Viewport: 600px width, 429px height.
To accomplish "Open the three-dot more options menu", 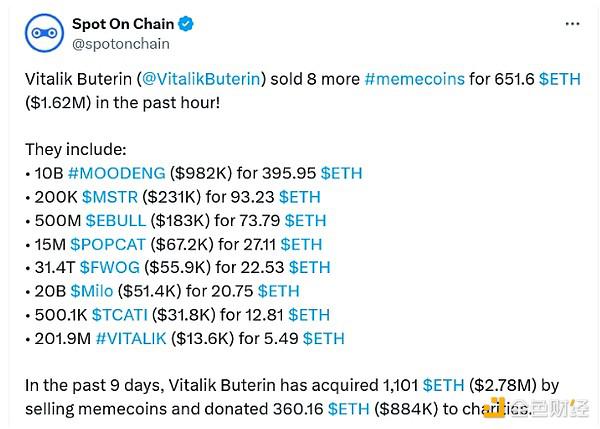I will point(572,24).
